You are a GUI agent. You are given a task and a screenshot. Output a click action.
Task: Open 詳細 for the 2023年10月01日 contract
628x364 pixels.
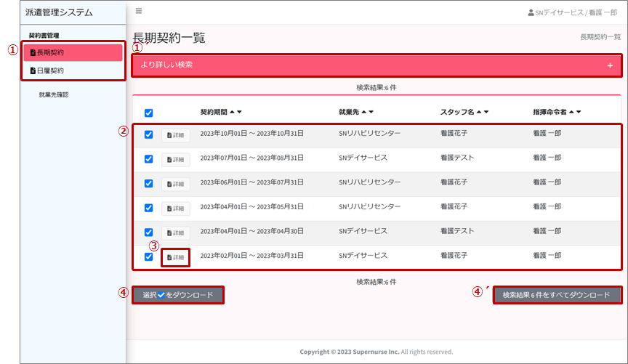(175, 135)
